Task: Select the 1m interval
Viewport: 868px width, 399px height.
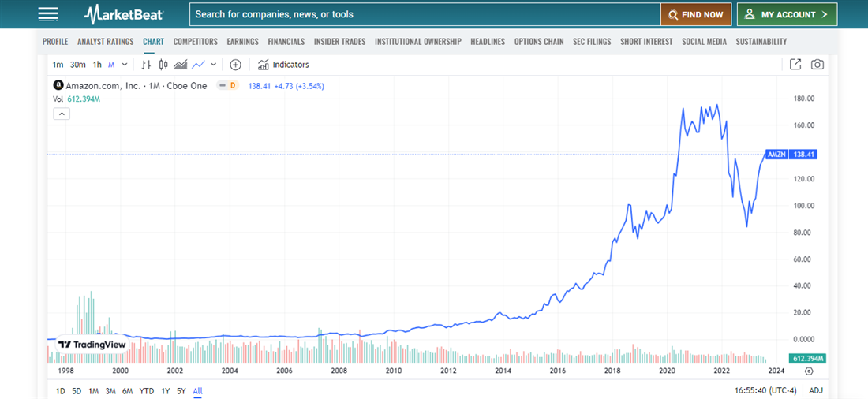Action: point(58,65)
